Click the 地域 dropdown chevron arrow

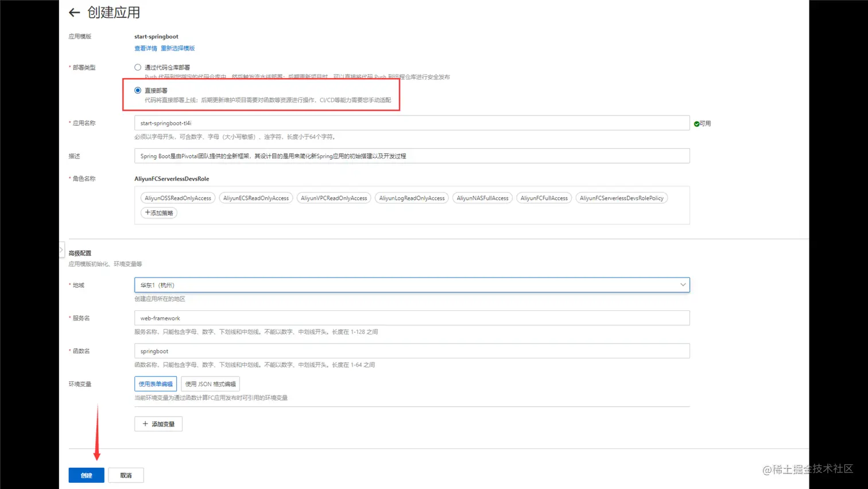click(x=683, y=285)
